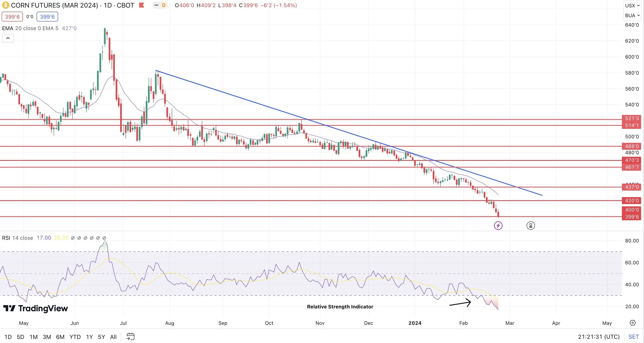Open the go-to-date calendar icon

click(130, 337)
